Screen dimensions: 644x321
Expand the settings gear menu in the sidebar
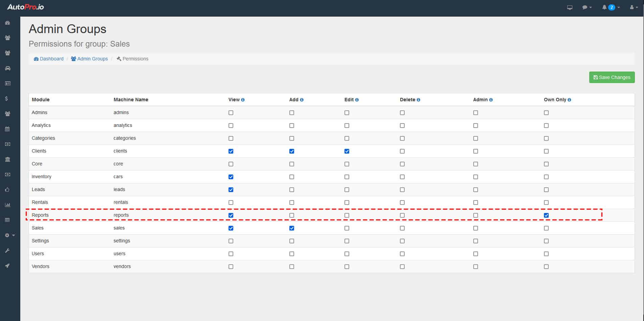10,235
